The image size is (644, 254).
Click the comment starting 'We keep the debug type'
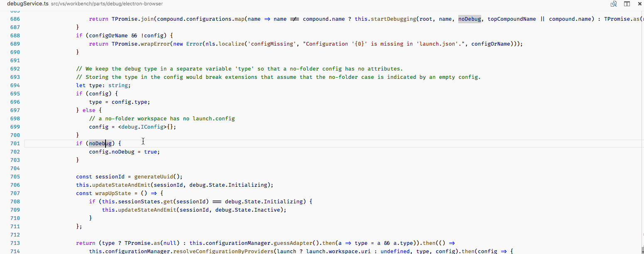[239, 69]
